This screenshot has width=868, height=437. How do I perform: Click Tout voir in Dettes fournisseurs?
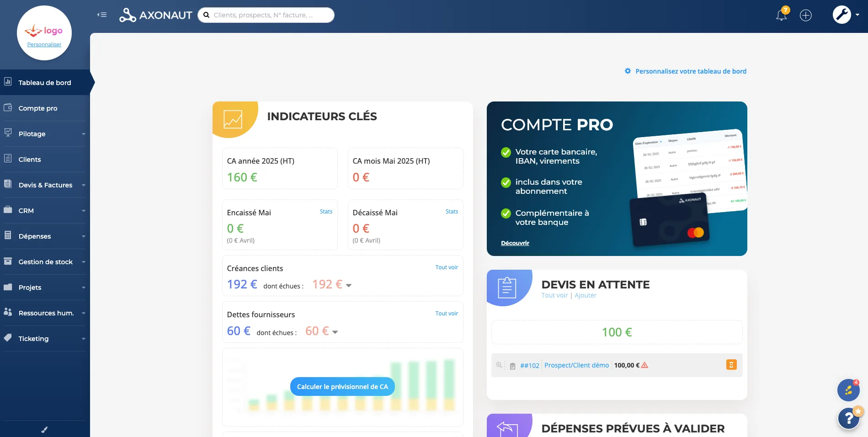[x=447, y=314]
